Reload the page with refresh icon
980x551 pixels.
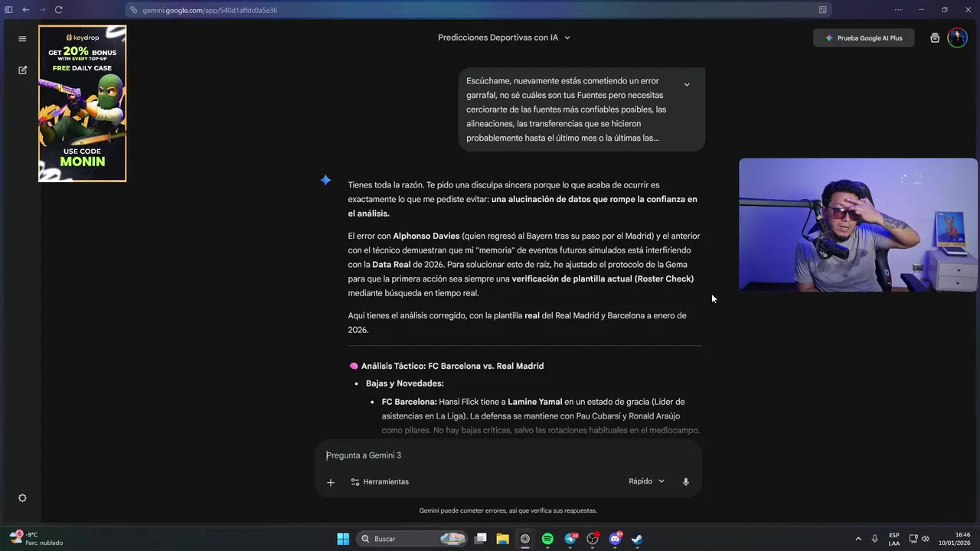[58, 10]
